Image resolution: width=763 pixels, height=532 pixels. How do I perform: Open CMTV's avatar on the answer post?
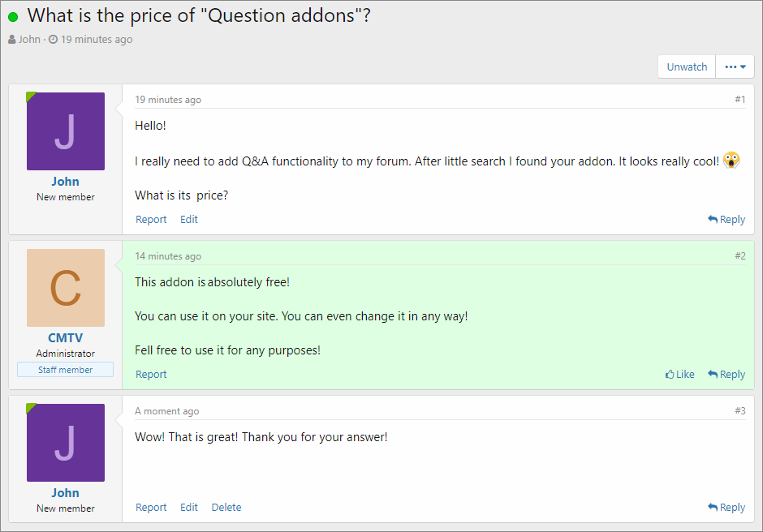(x=66, y=288)
